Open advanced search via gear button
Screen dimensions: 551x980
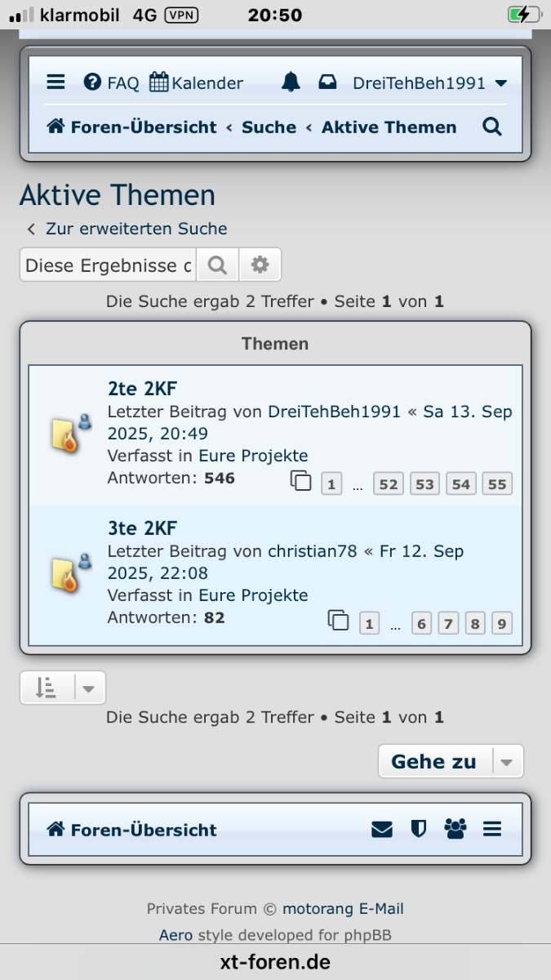260,265
